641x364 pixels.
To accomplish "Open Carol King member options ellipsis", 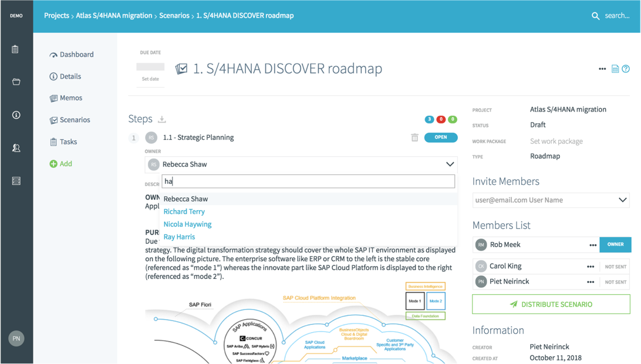I will pos(591,267).
